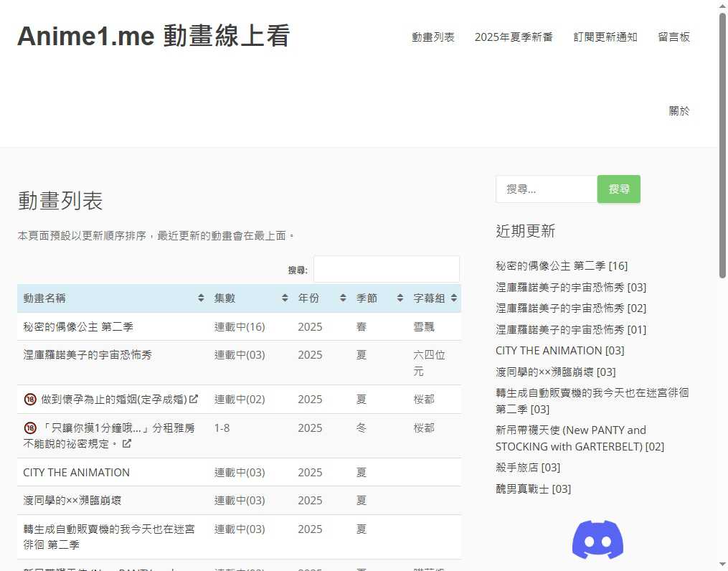Viewport: 728px width, 571px height.
Task: Click the Anime1.me 動畫線上看 site title
Action: (153, 36)
